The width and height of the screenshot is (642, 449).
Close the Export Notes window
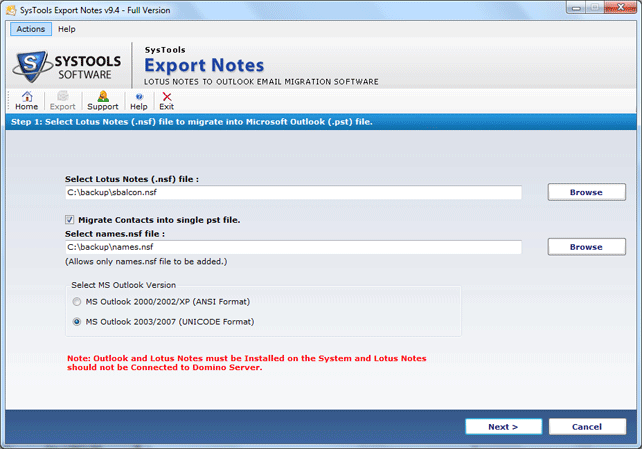[x=621, y=8]
